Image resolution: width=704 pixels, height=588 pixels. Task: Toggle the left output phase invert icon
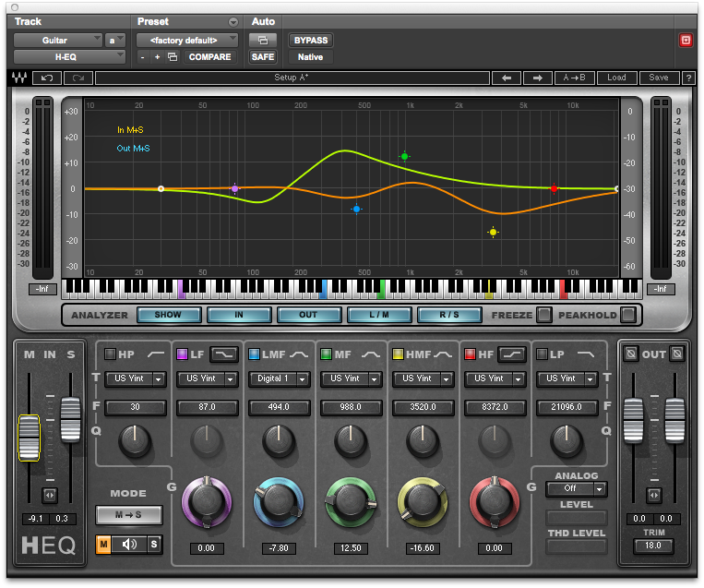pyautogui.click(x=631, y=354)
